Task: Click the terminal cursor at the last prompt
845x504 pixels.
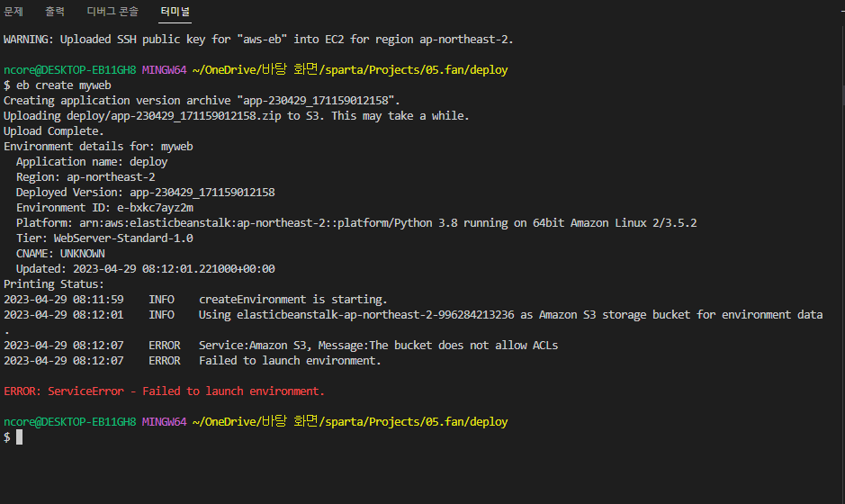Action: coord(20,437)
